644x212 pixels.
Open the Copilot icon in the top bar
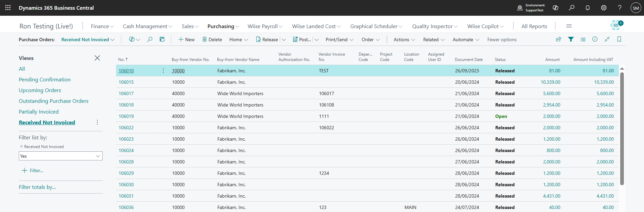[555, 8]
